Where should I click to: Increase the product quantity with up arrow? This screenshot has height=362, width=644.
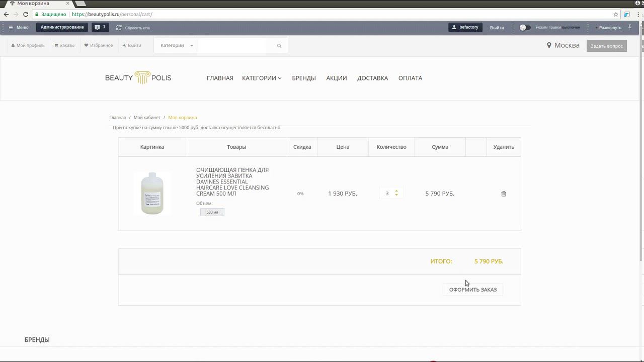point(396,191)
